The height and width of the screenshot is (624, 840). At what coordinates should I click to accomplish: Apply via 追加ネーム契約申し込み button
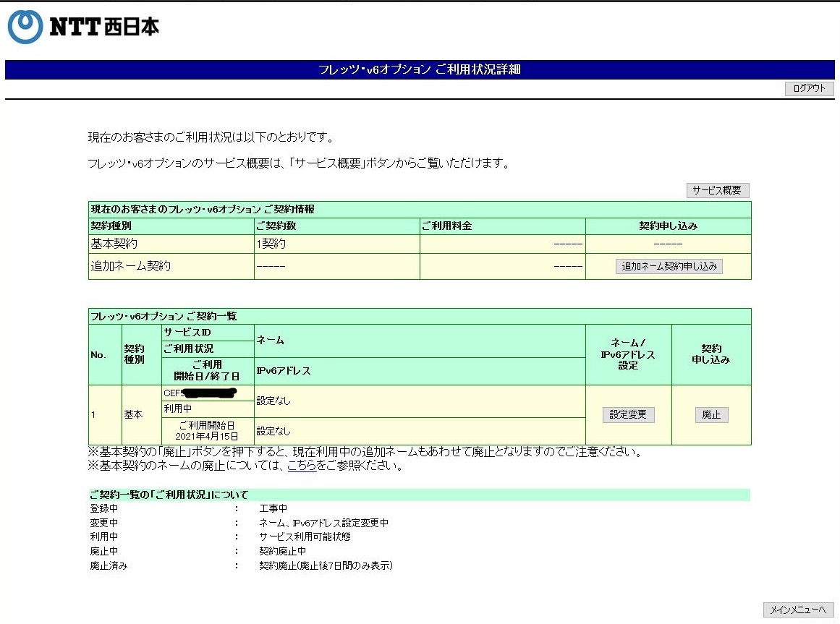click(x=669, y=266)
